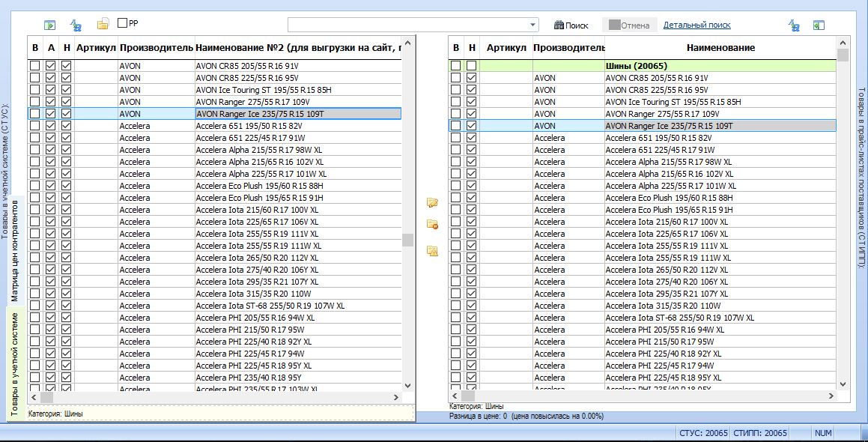Screen dimensions: 868x442
Task: Click the folder documents icon beside РР checkbox
Action: click(103, 24)
